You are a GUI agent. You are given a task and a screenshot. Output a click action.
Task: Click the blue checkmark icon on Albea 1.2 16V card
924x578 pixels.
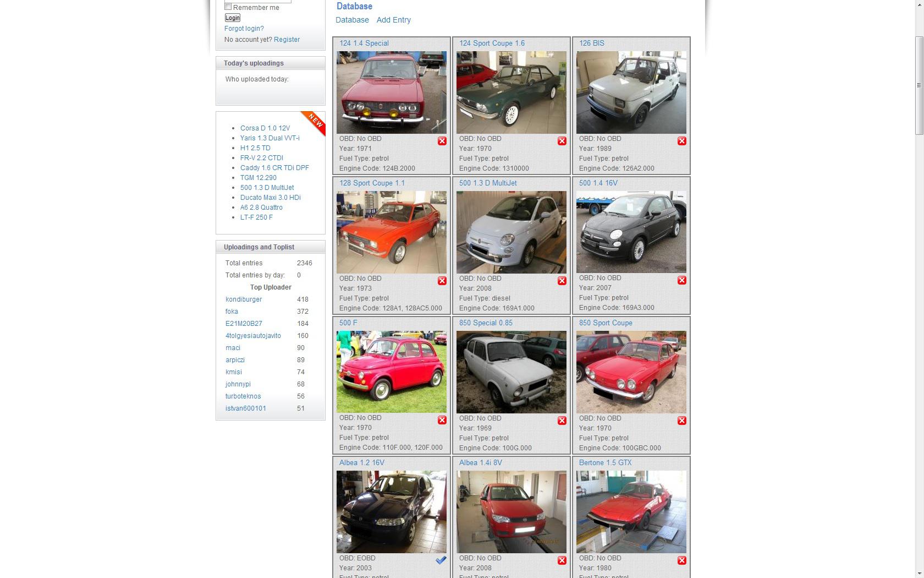[441, 560]
